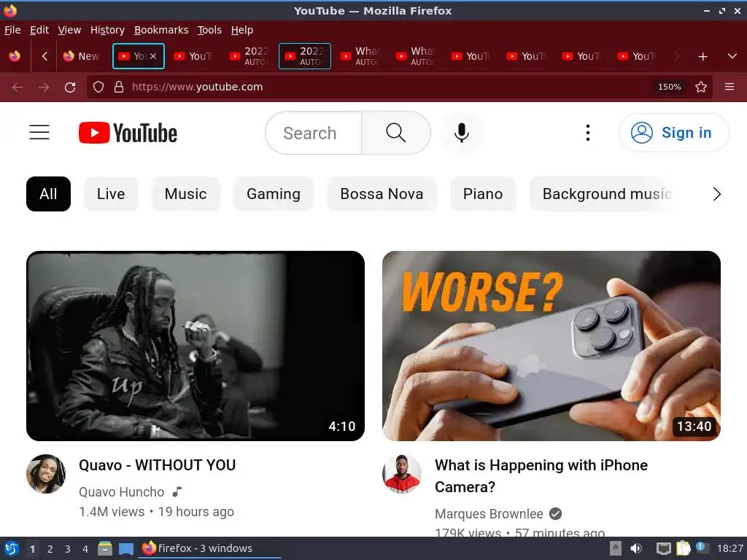The height and width of the screenshot is (560, 747).
Task: Open the History menu
Action: [x=107, y=30]
